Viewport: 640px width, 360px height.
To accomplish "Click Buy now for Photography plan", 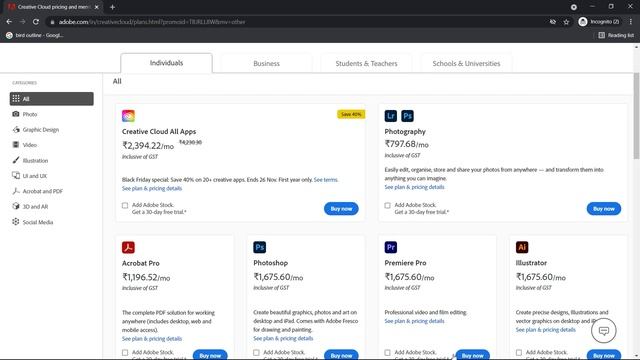I will [x=604, y=209].
